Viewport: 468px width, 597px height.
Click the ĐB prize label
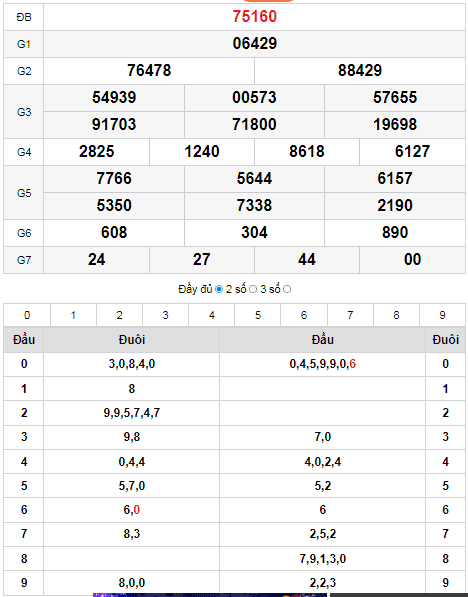tap(24, 17)
